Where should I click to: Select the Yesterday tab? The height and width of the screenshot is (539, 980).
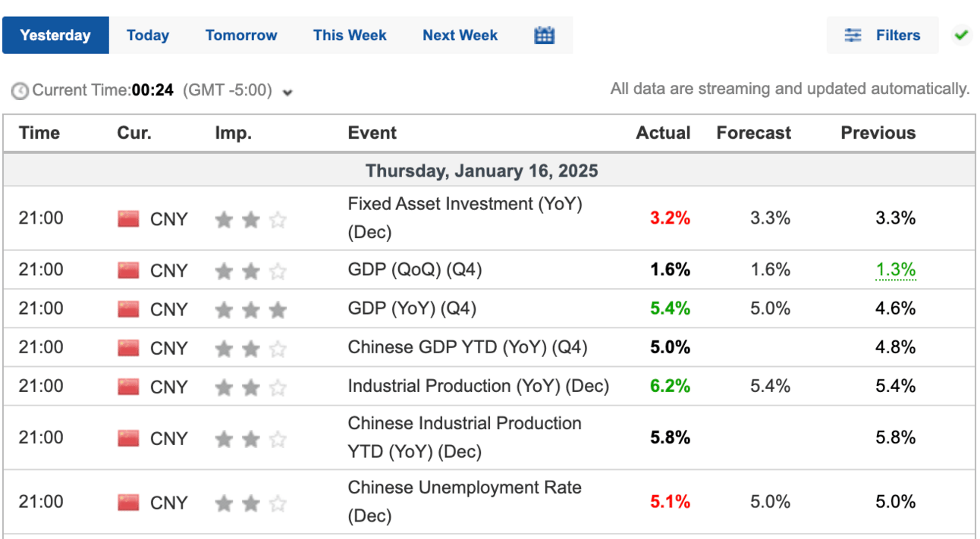[55, 36]
